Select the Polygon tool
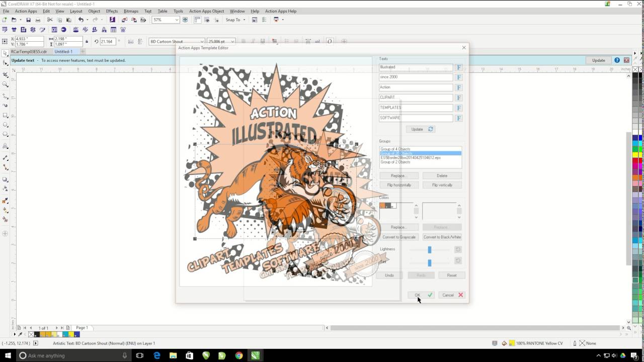Image resolution: width=644 pixels, height=362 pixels. coord(6,135)
